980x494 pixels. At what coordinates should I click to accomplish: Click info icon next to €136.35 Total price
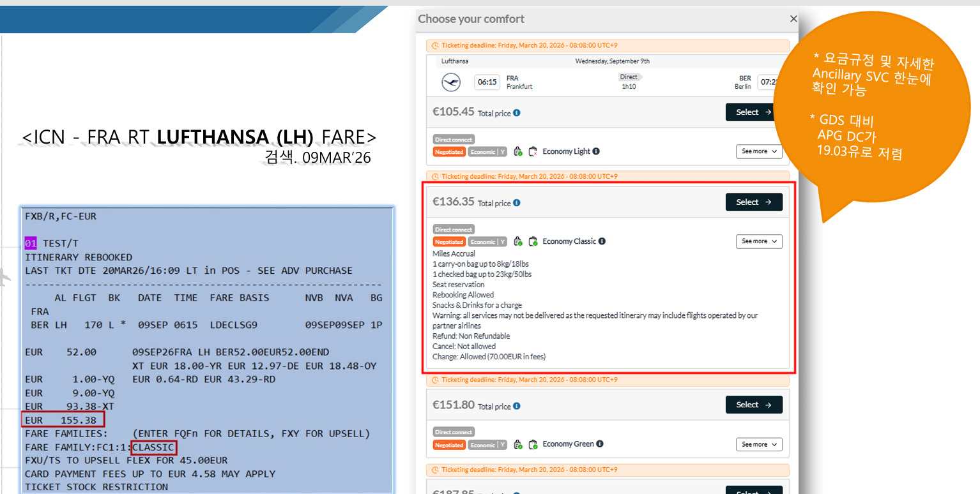pos(517,203)
